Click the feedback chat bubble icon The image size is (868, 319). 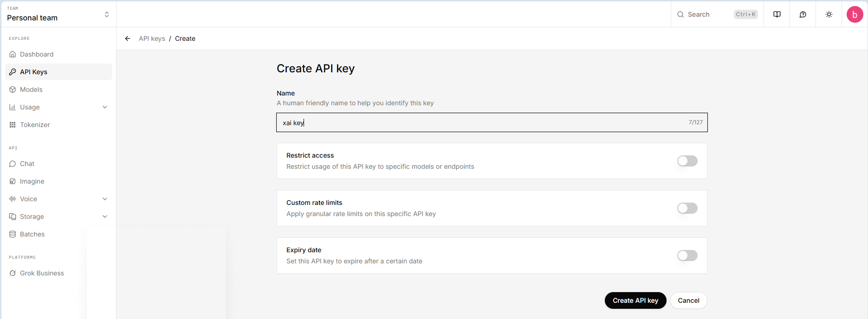[x=803, y=14]
